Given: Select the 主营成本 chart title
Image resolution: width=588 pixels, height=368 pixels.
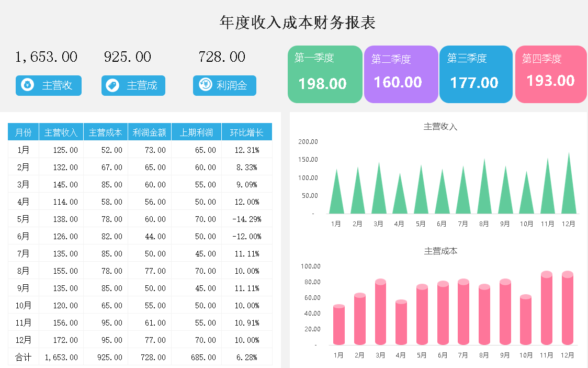Looking at the screenshot, I should pyautogui.click(x=440, y=251).
